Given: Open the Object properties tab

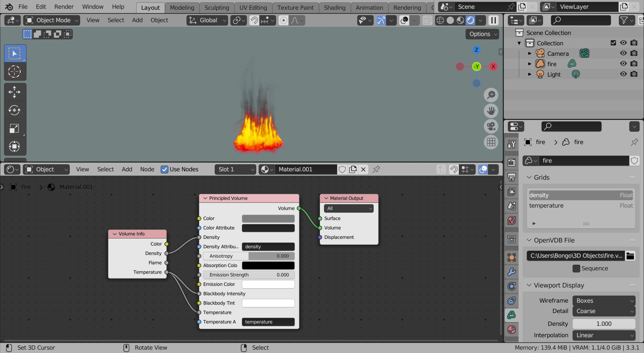Looking at the screenshot, I should (512, 257).
